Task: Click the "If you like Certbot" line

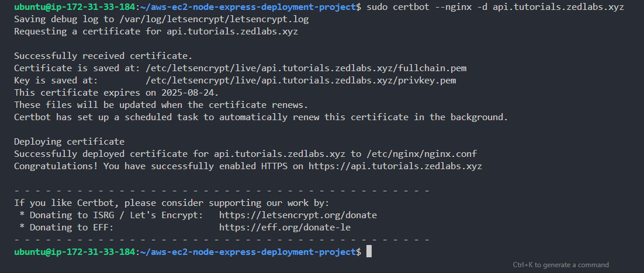Action: (x=171, y=203)
